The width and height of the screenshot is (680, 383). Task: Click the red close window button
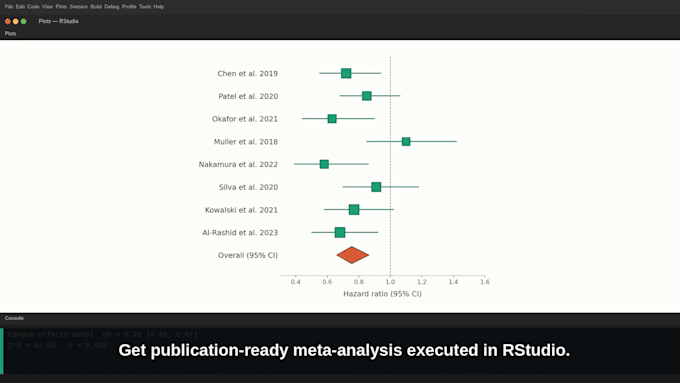pyautogui.click(x=8, y=21)
